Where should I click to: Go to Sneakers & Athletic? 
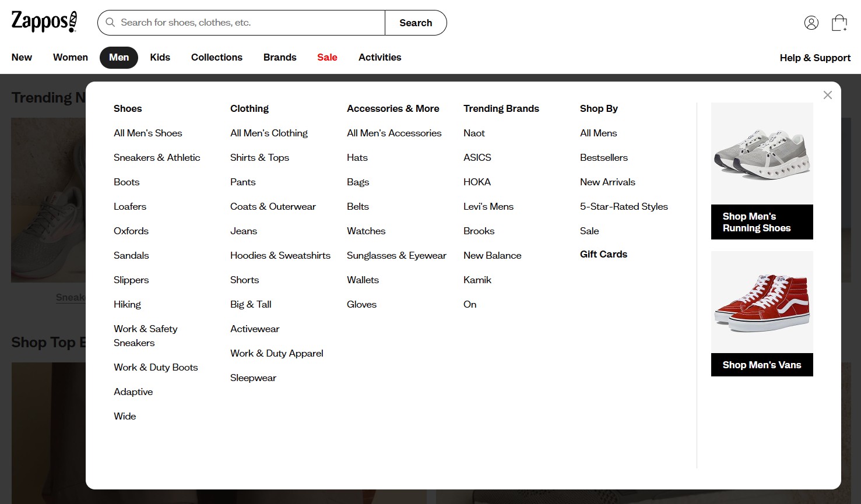(157, 157)
